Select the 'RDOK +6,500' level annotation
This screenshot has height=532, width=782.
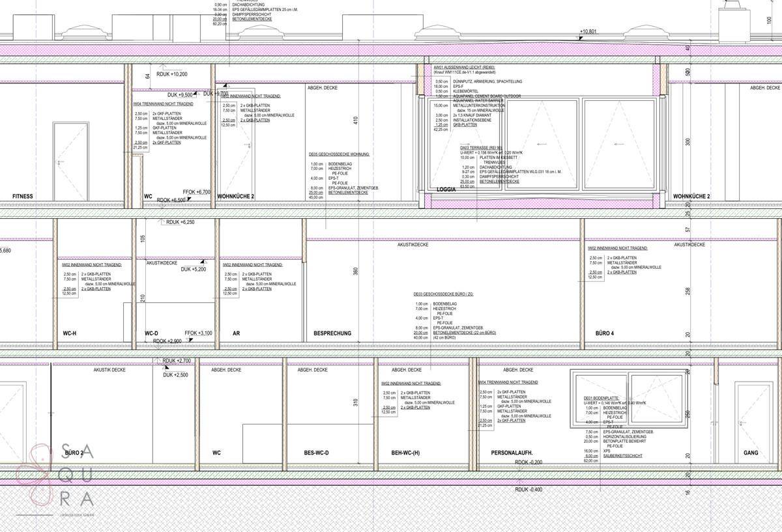[171, 200]
